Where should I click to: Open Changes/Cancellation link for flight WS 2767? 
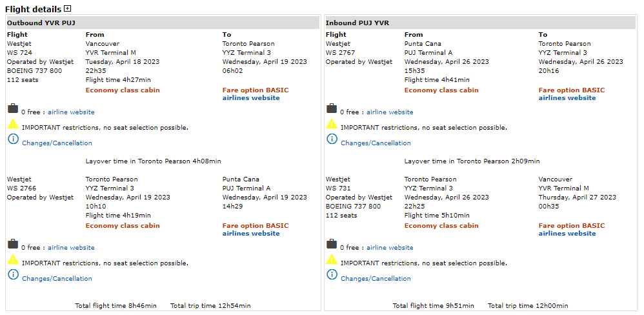pyautogui.click(x=376, y=143)
